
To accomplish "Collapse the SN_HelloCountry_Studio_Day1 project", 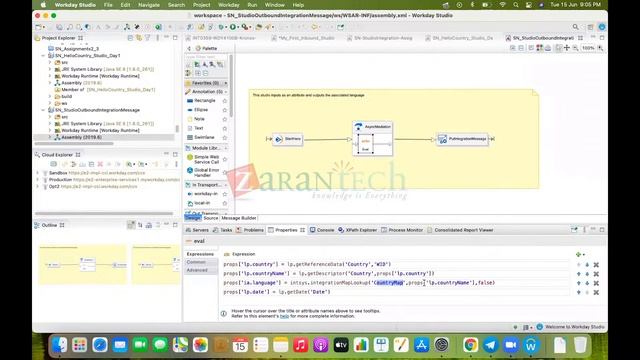I will 43,56.
